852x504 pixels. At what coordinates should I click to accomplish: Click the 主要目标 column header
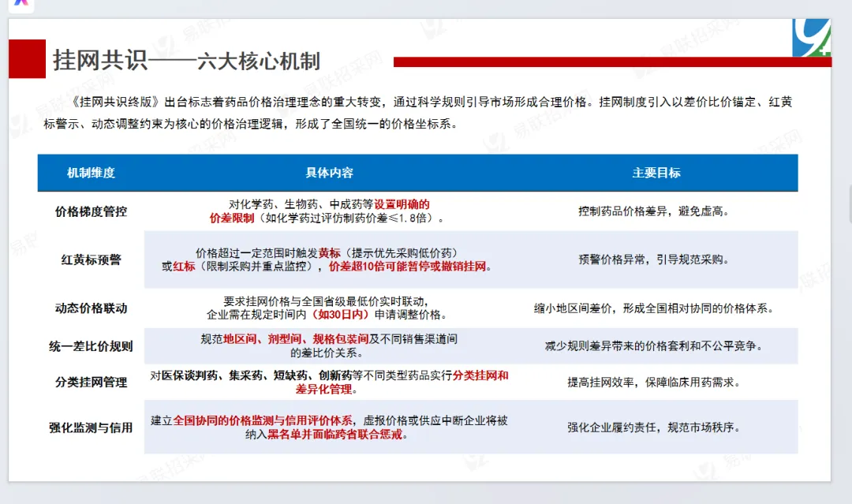click(656, 173)
